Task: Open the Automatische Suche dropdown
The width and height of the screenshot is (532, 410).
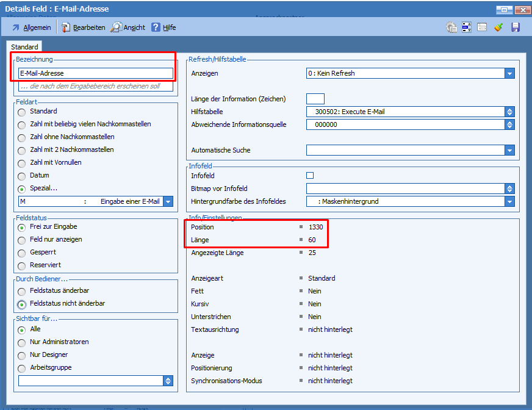Action: pos(509,150)
